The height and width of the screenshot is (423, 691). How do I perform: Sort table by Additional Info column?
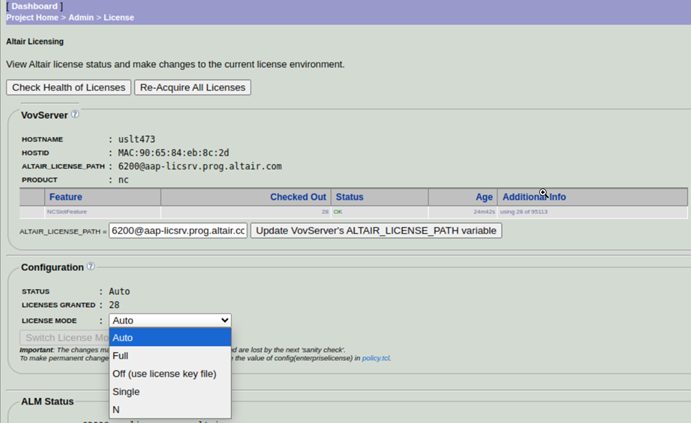(534, 197)
